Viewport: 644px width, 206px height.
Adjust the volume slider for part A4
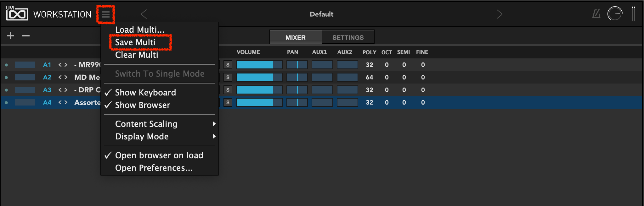point(259,102)
